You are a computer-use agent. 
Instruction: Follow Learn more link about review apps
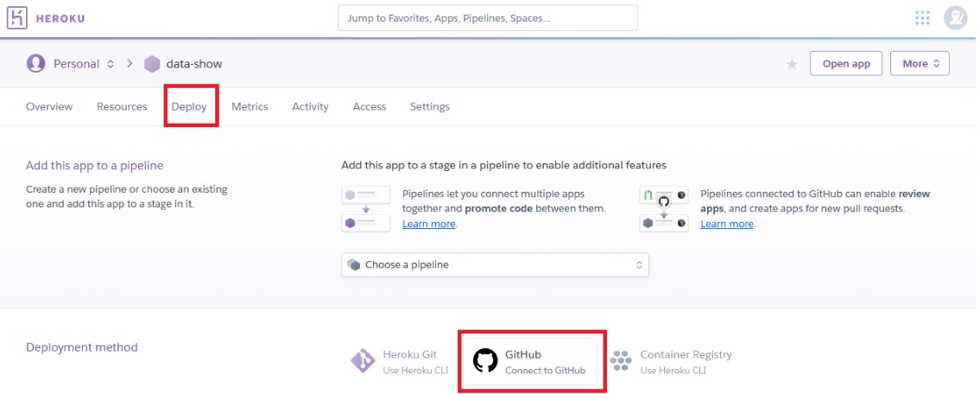click(727, 224)
